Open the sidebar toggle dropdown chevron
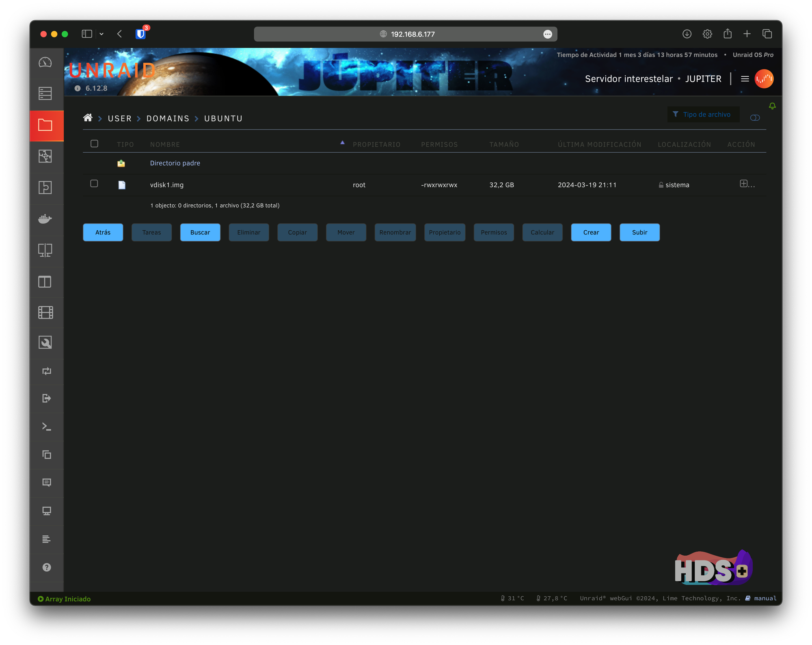 tap(101, 34)
